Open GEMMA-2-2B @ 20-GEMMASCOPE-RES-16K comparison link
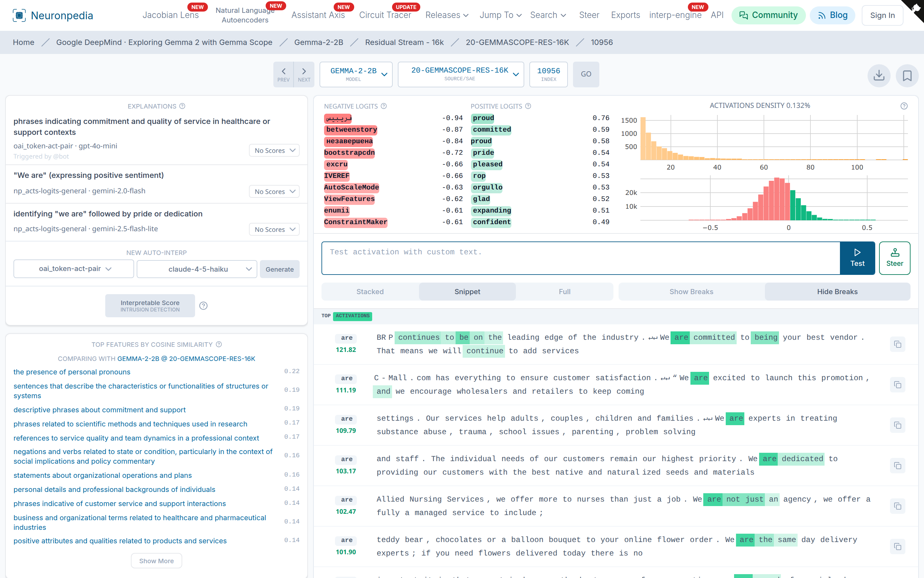 [186, 359]
